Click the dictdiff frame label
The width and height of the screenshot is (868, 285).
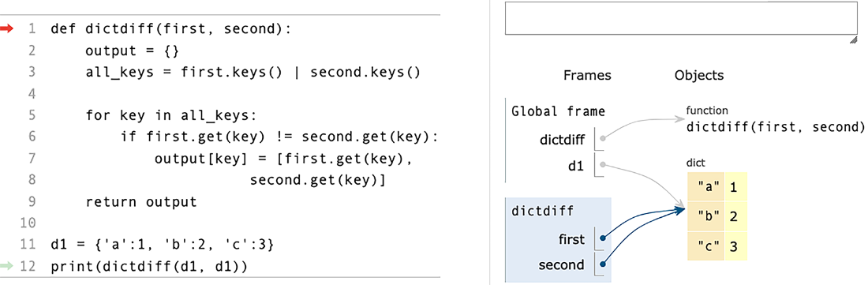pyautogui.click(x=534, y=211)
